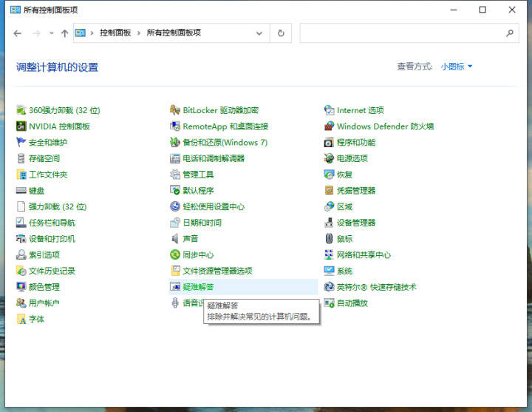The height and width of the screenshot is (412, 532).
Task: Click 轻松使用设置中心 icon
Action: click(x=174, y=206)
